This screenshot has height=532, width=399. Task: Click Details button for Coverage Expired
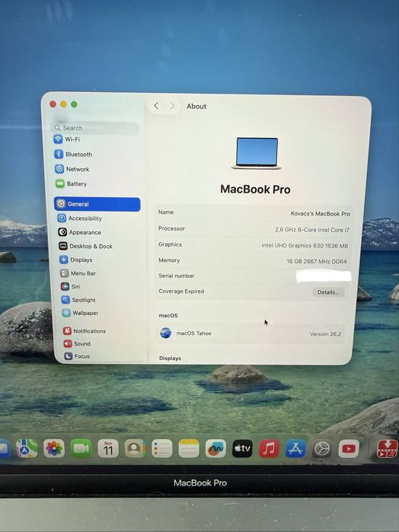point(328,292)
